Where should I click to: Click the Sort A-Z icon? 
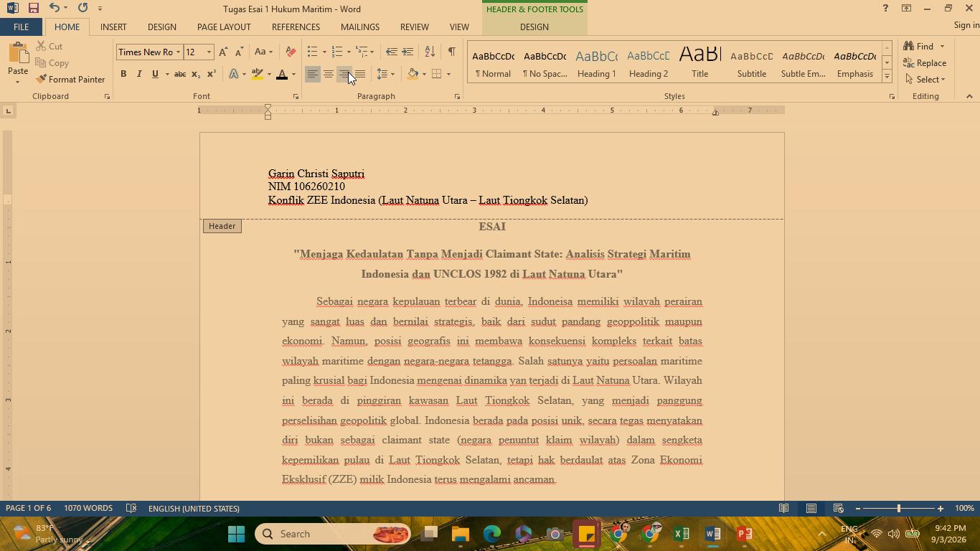coord(430,52)
